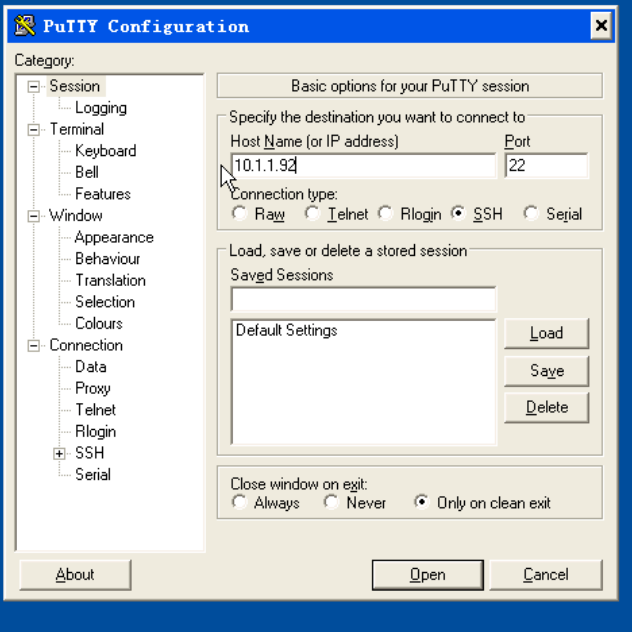The height and width of the screenshot is (632, 632).
Task: Collapse the Connection tree node
Action: coord(34,346)
